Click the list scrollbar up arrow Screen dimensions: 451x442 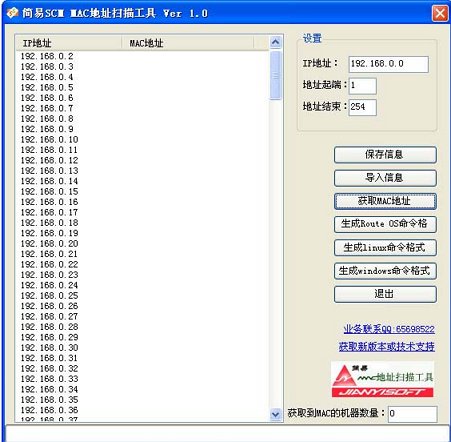pyautogui.click(x=275, y=42)
